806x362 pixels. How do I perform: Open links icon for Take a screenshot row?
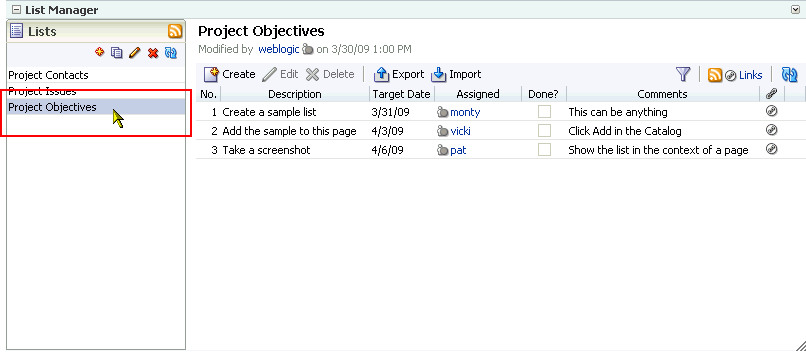click(771, 149)
